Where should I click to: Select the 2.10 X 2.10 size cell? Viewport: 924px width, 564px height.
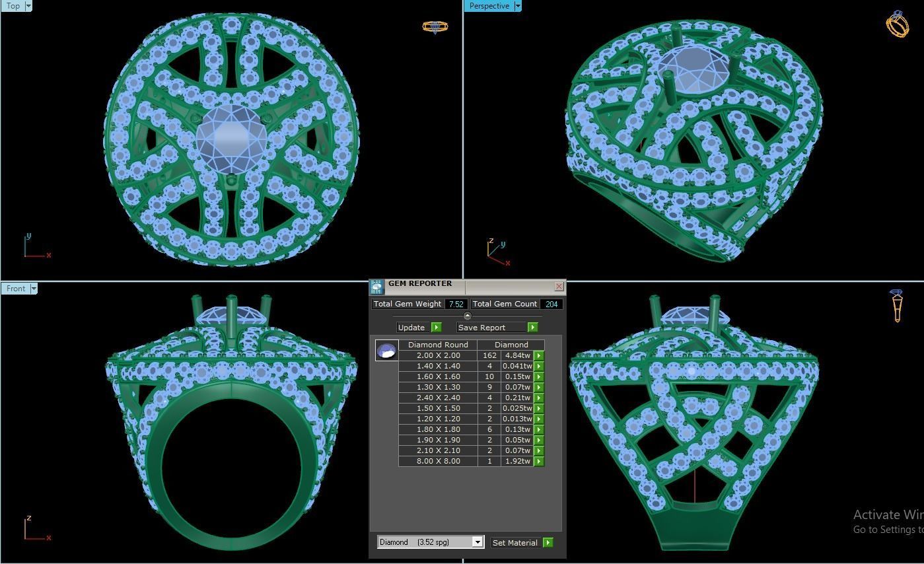[438, 450]
